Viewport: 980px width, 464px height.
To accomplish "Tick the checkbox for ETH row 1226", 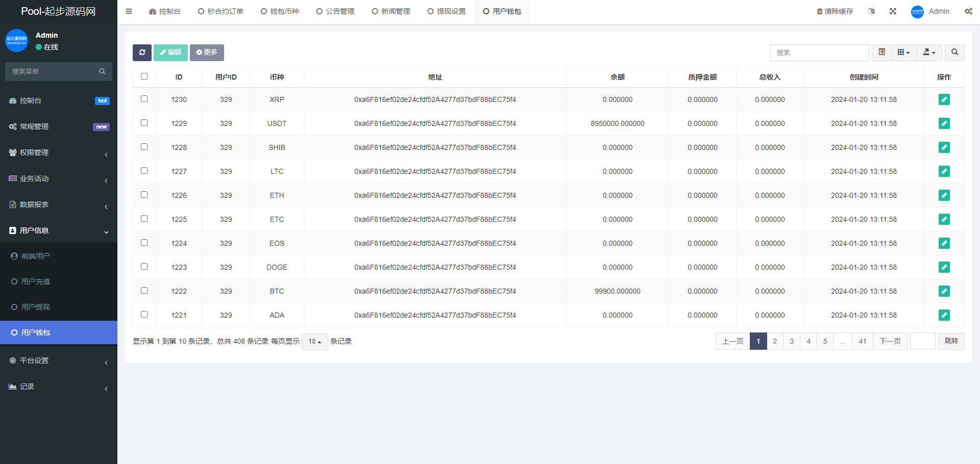I will click(144, 195).
